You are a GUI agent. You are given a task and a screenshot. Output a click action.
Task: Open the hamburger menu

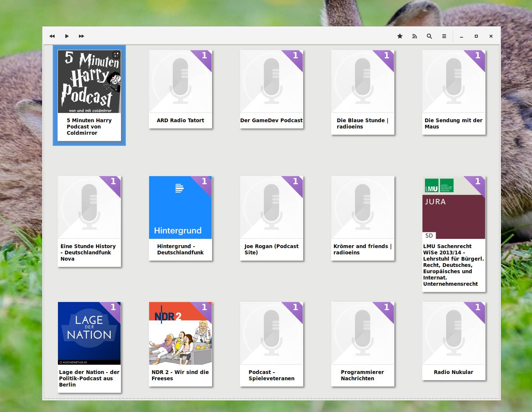coord(444,36)
